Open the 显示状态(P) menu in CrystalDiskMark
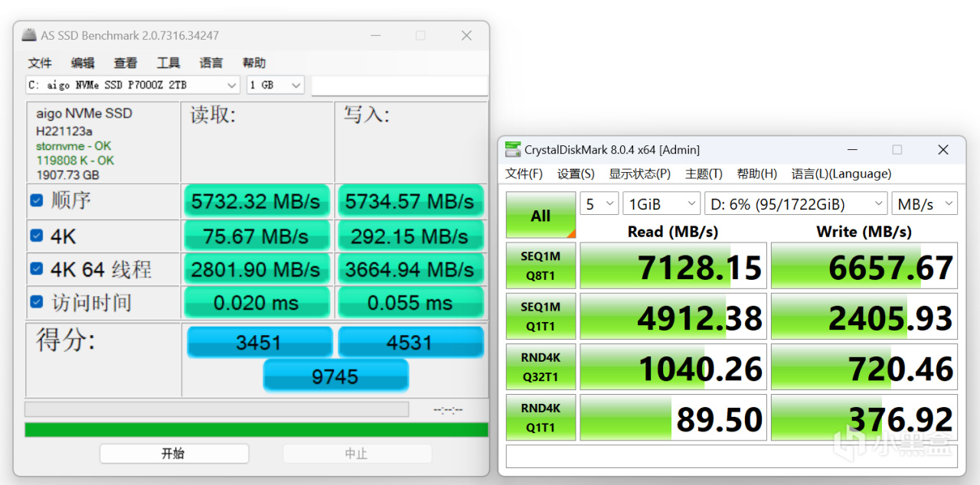The height and width of the screenshot is (485, 980). click(x=640, y=174)
